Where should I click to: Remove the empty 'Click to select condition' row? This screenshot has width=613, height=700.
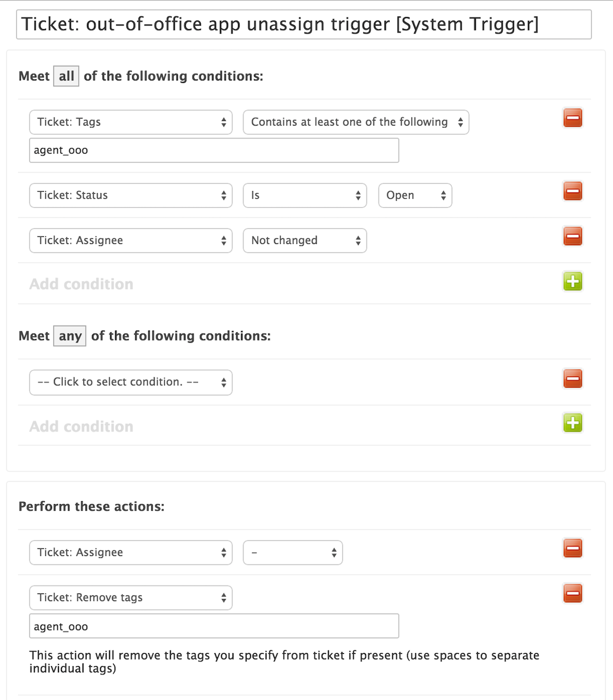pyautogui.click(x=572, y=378)
